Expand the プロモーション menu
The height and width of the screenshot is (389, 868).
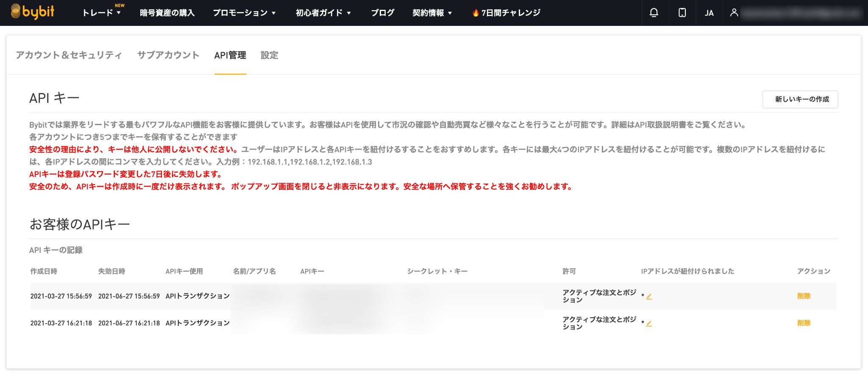[245, 13]
